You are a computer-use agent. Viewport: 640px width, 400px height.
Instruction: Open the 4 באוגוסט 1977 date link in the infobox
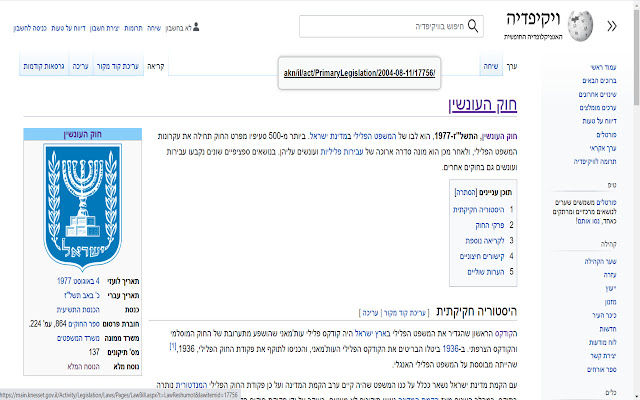78,281
